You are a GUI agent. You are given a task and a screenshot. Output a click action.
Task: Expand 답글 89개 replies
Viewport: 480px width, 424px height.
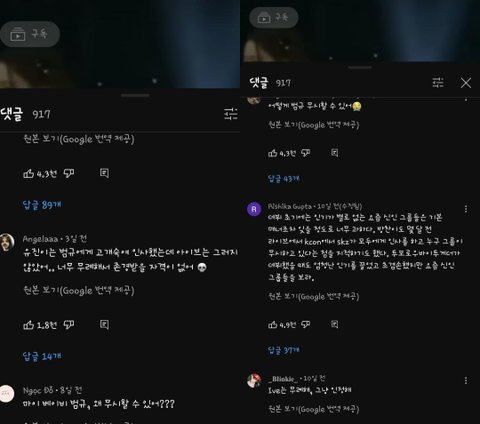click(x=42, y=205)
